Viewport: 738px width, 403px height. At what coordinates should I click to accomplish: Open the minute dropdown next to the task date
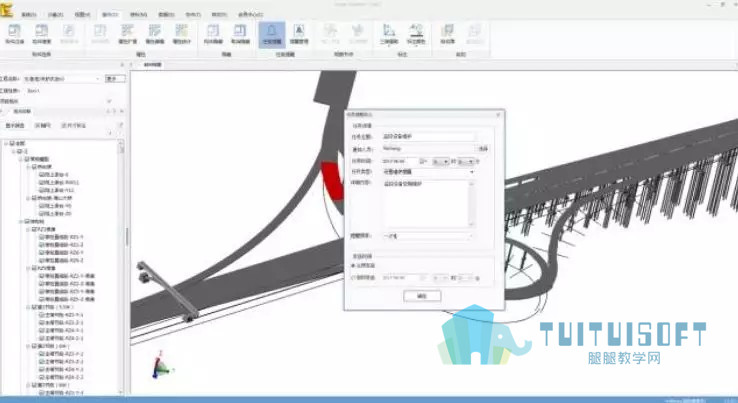[x=465, y=161]
